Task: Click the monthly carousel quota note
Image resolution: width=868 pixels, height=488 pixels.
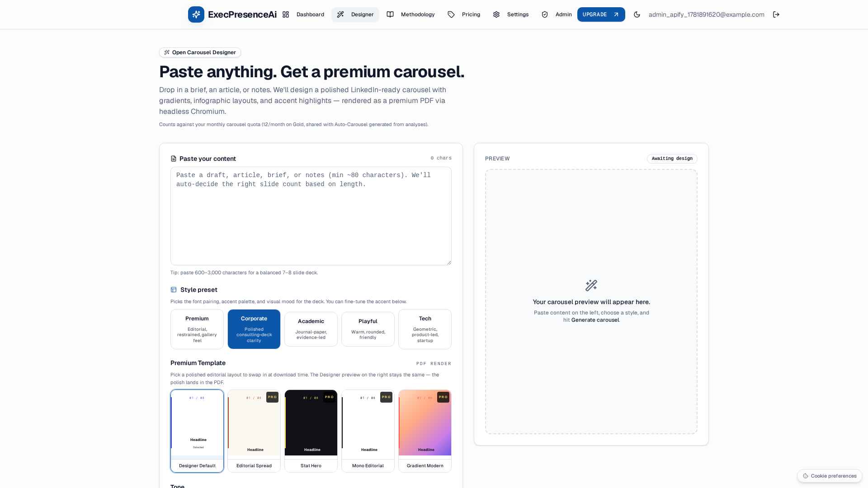Action: point(293,124)
